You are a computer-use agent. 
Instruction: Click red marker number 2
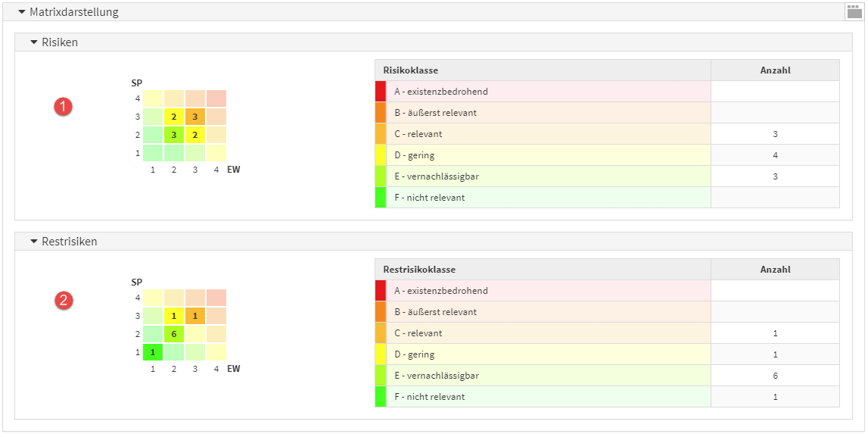coord(64,301)
